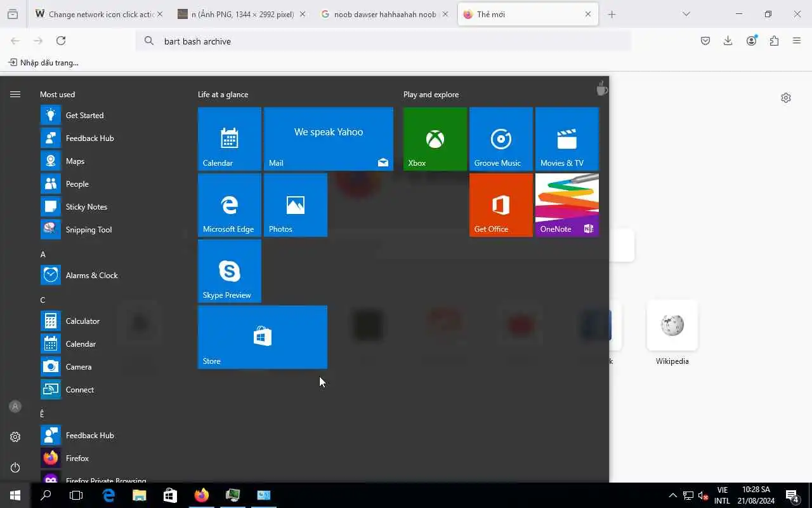Jump to letter C section header
The image size is (812, 508).
(43, 300)
